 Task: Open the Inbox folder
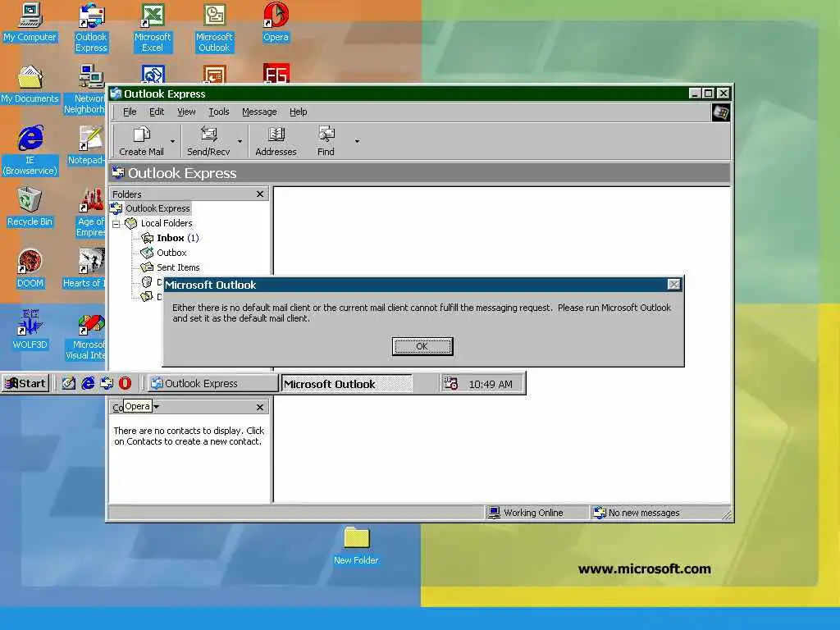tap(171, 238)
